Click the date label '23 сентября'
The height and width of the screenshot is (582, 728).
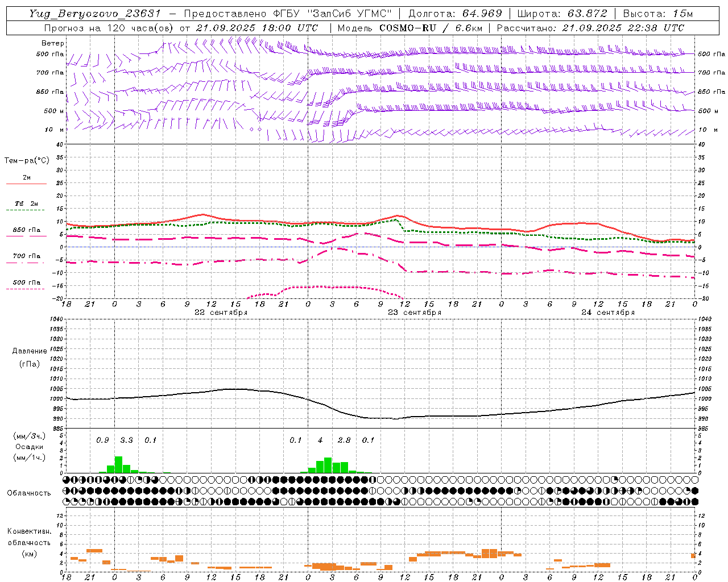[x=415, y=313]
